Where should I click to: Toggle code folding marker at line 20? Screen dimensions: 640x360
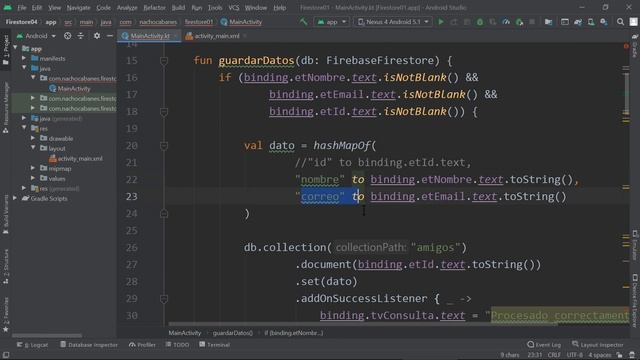pos(164,146)
